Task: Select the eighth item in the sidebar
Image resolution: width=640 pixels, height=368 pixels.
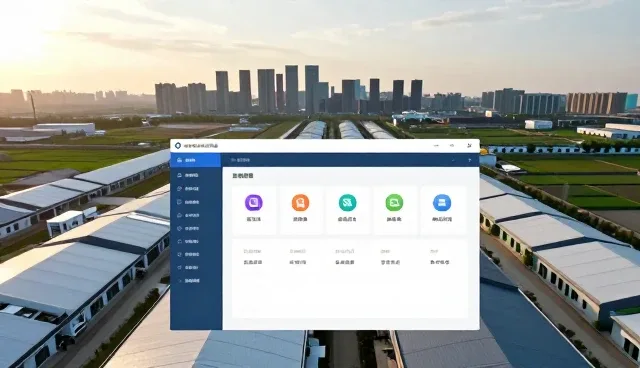Action: click(196, 255)
